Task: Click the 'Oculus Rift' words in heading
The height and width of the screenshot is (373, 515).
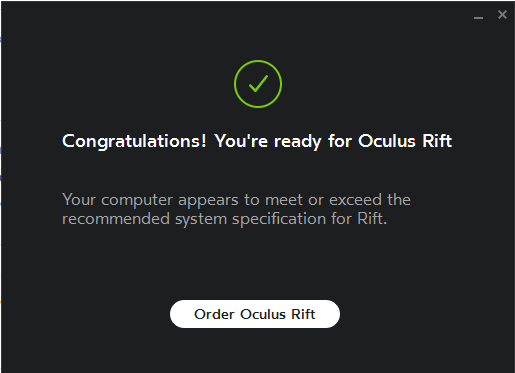Action: tap(405, 141)
